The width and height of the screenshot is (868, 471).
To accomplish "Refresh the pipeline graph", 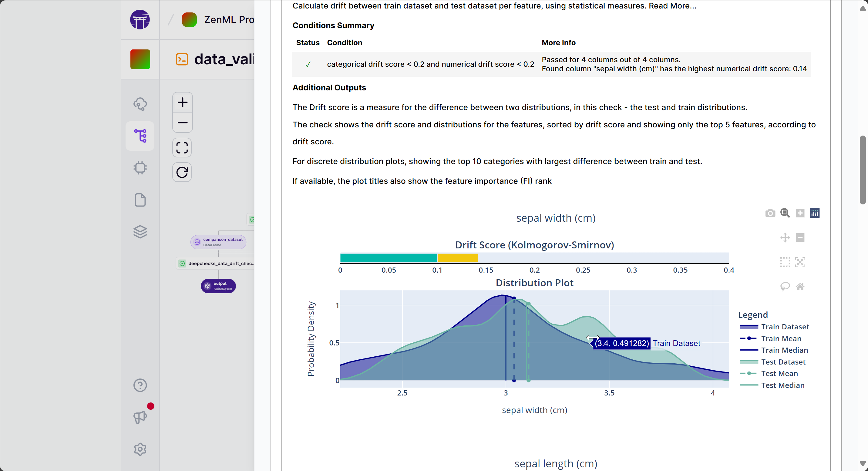I will [182, 172].
